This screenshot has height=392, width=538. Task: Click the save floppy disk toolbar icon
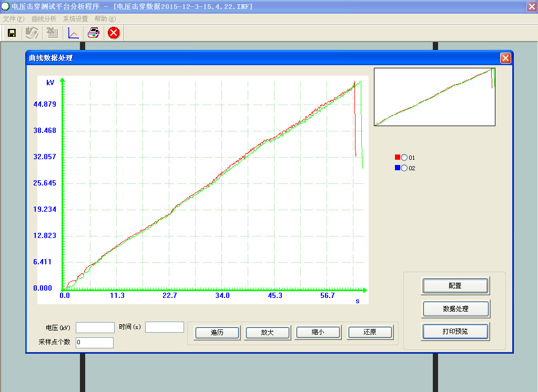[x=12, y=33]
